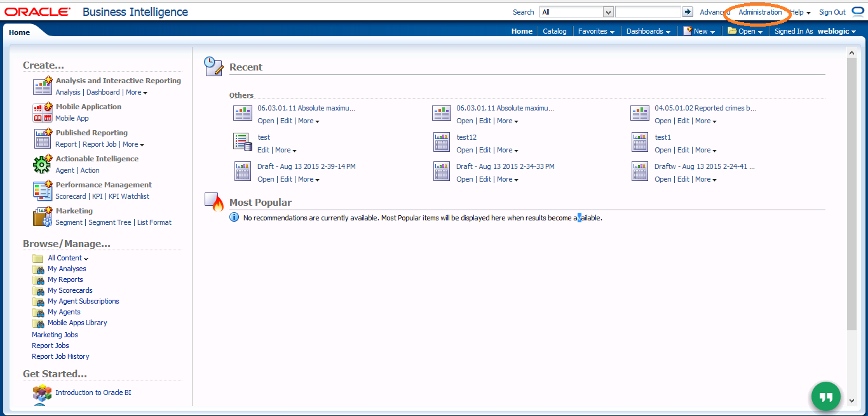Click the search go arrow button
The width and height of the screenshot is (868, 416).
point(688,12)
